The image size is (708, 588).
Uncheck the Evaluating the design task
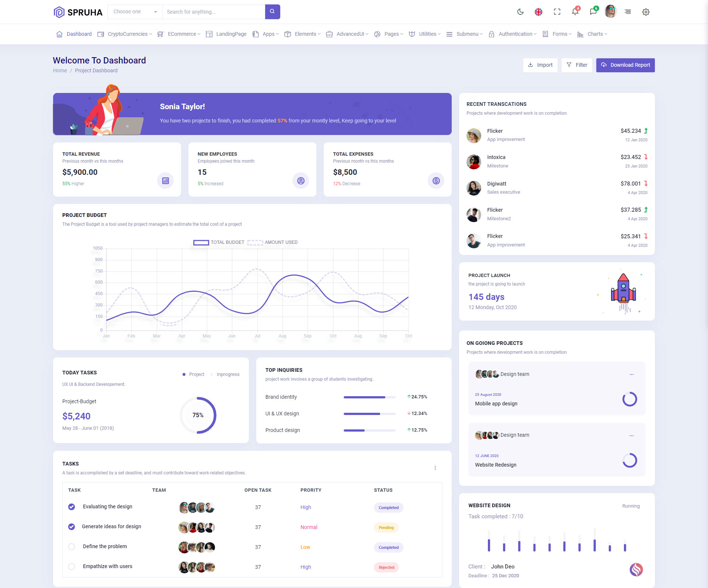tap(72, 507)
